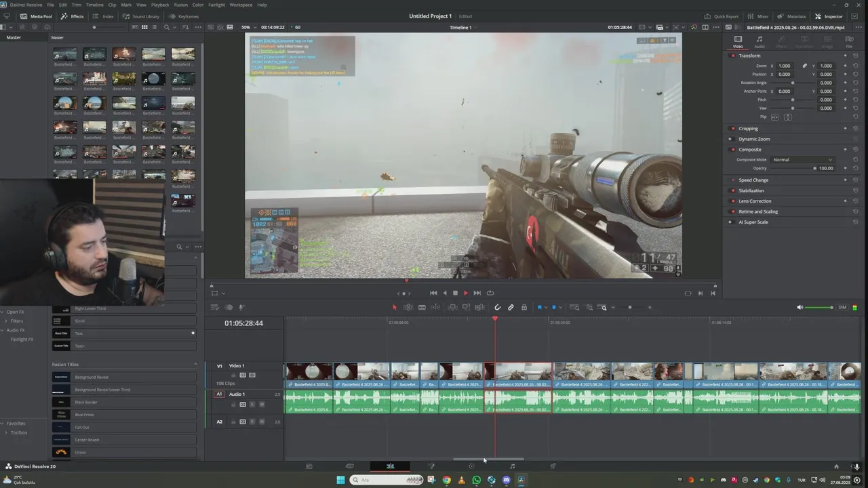Activate the Blade Edit razor tool
868x488 pixels.
point(422,308)
